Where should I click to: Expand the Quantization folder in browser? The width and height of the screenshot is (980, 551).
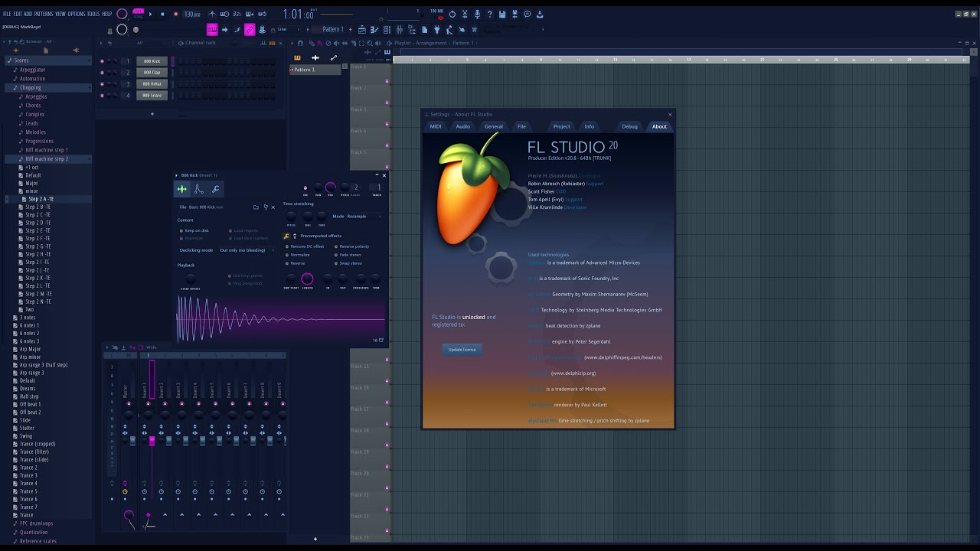point(34,533)
